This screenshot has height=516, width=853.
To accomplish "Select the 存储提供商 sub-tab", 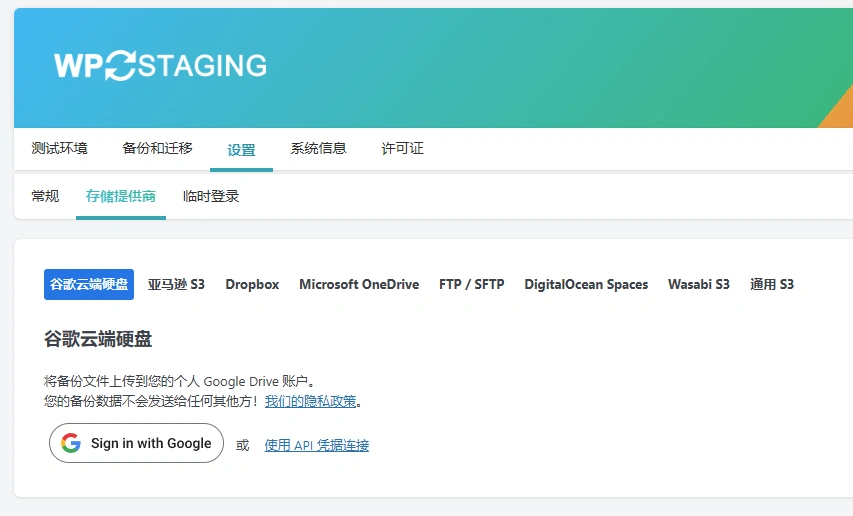I will (121, 196).
